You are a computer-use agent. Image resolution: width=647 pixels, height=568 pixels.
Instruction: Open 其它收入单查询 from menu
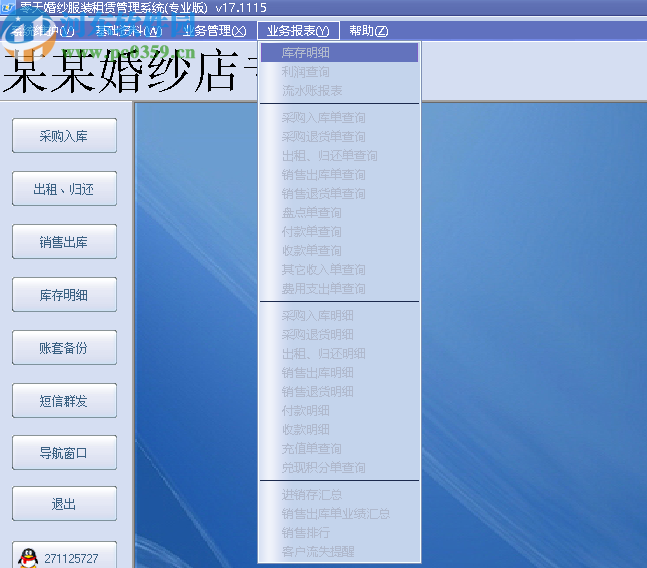tap(339, 270)
